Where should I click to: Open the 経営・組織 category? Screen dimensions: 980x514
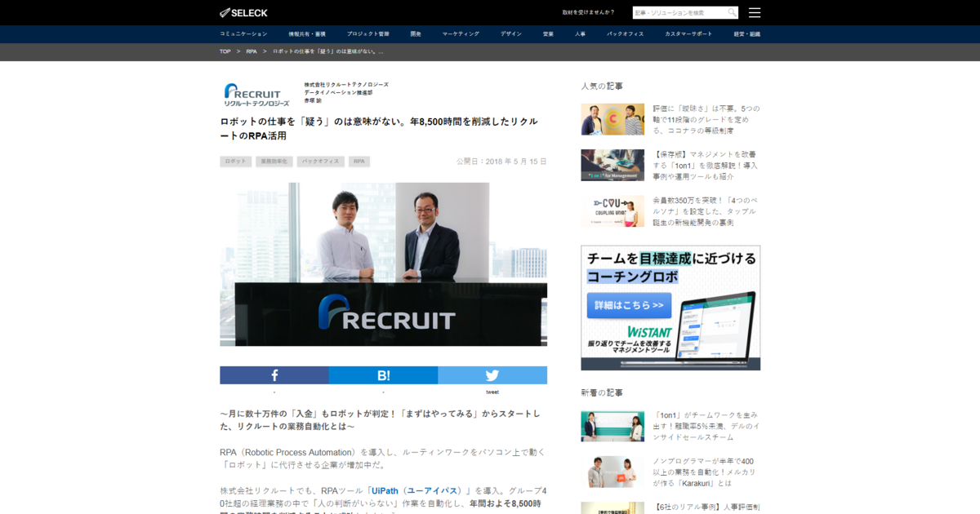[747, 33]
